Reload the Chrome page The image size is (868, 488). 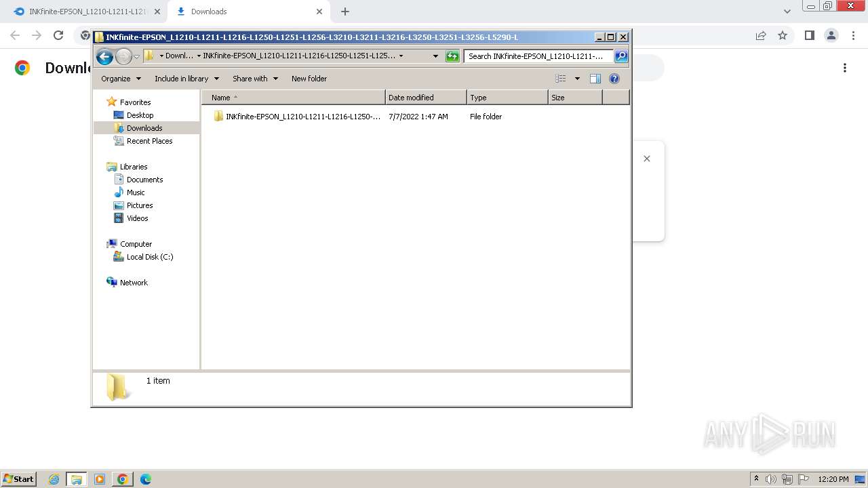coord(58,35)
